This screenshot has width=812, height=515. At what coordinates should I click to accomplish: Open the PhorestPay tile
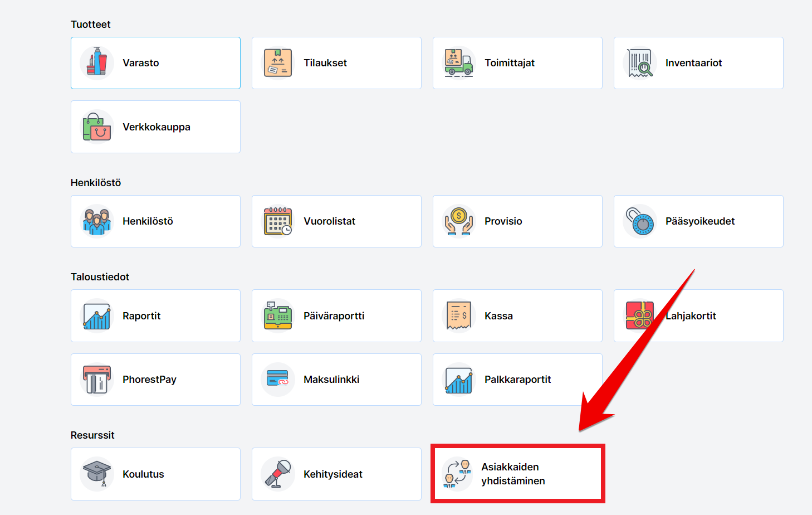[155, 380]
